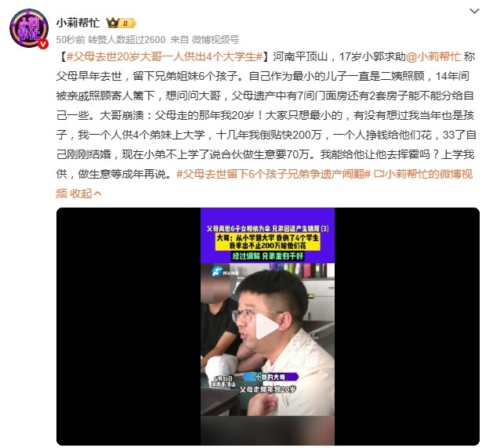Play the video with center play button

point(267,327)
